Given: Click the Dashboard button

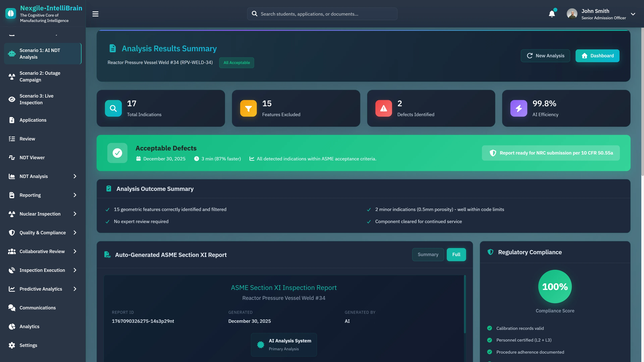Looking at the screenshot, I should point(597,56).
